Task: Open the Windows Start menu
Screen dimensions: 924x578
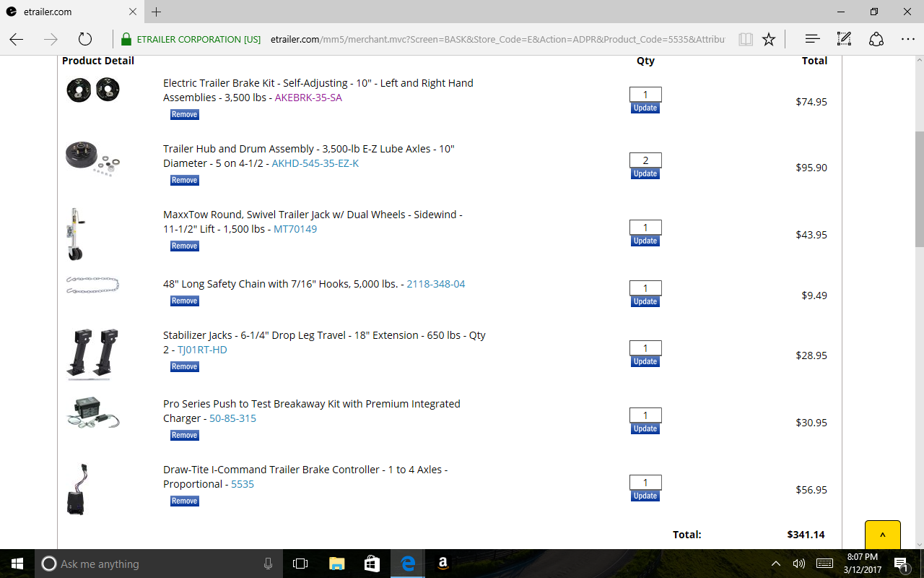Action: pos(17,564)
